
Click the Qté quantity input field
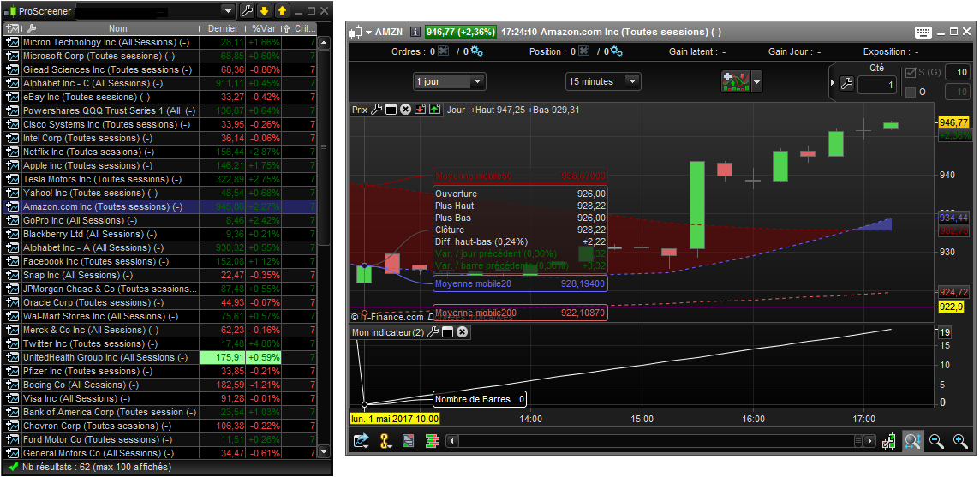click(877, 85)
